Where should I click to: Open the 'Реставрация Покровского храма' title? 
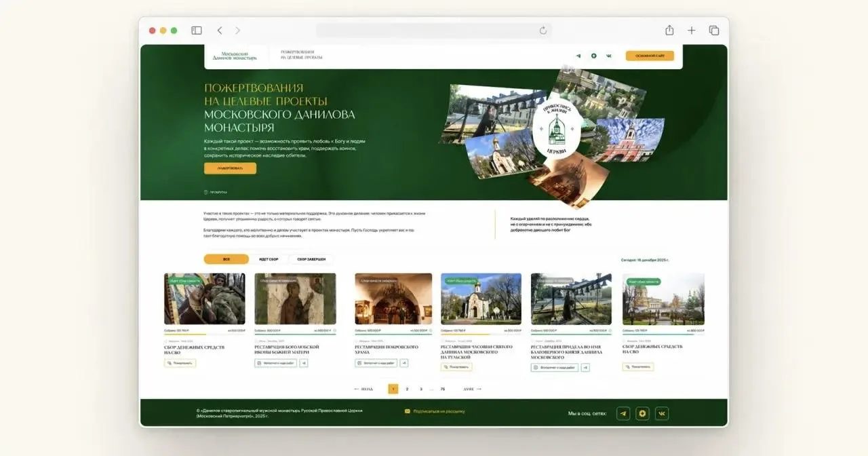pyautogui.click(x=387, y=349)
